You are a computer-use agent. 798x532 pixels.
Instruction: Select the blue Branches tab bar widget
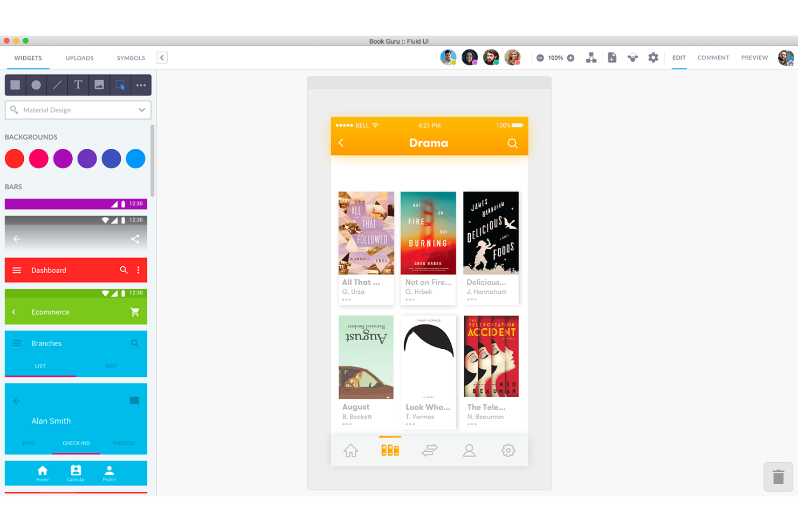(76, 354)
